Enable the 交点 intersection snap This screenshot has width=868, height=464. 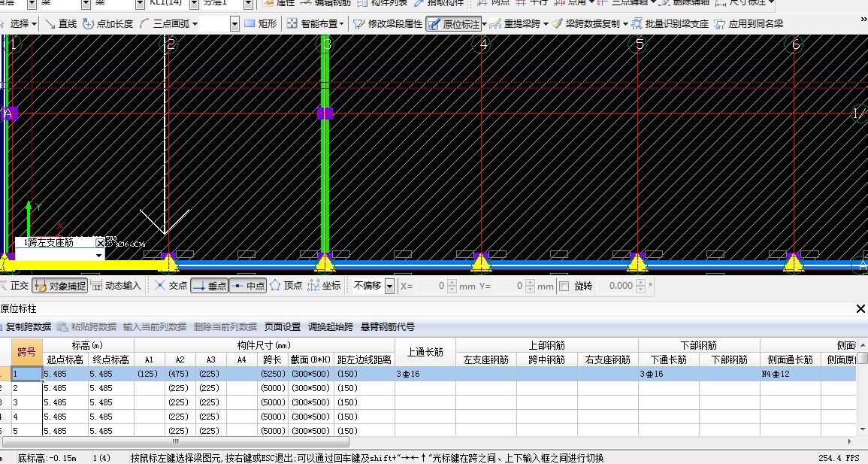(x=171, y=286)
